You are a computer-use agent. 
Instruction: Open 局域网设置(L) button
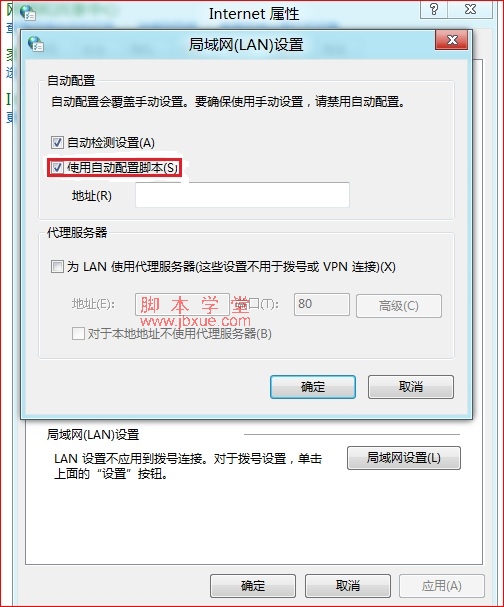[404, 458]
